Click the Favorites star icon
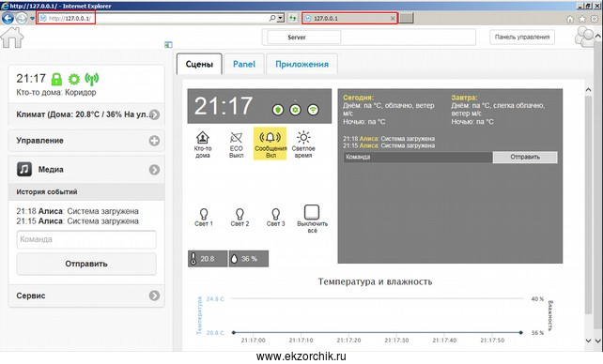The width and height of the screenshot is (603, 364). 582,19
